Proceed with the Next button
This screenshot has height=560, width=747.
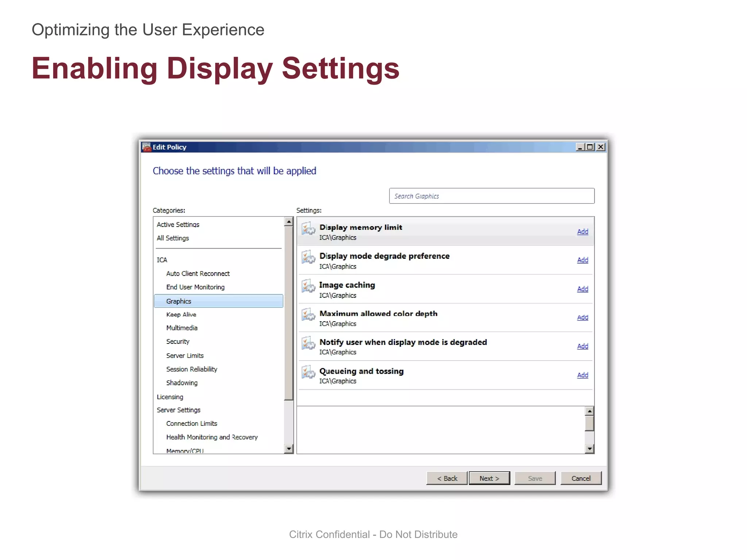point(489,478)
